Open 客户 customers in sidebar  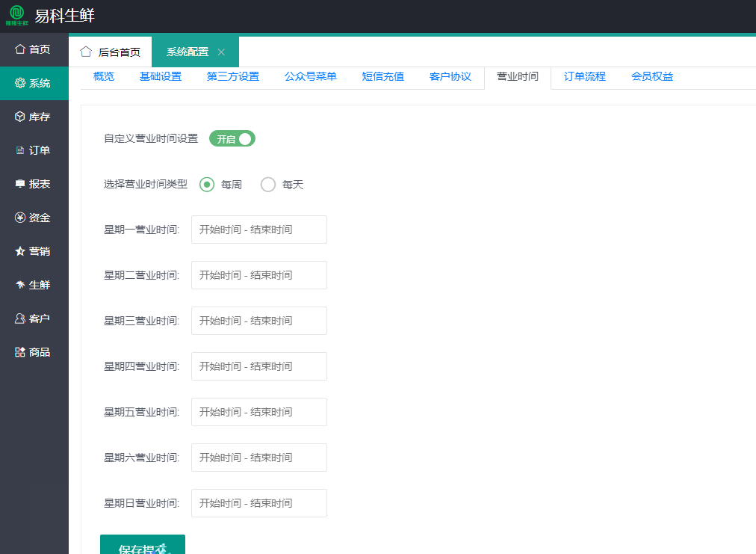[x=34, y=318]
